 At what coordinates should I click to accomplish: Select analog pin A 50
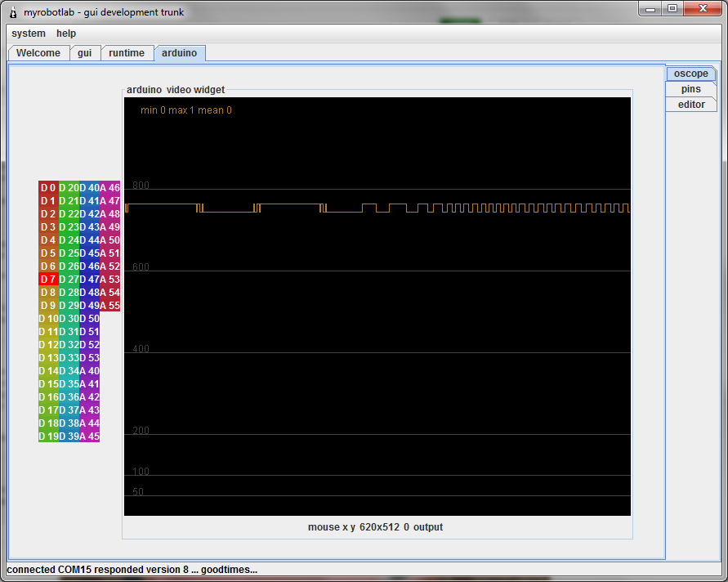pyautogui.click(x=109, y=240)
